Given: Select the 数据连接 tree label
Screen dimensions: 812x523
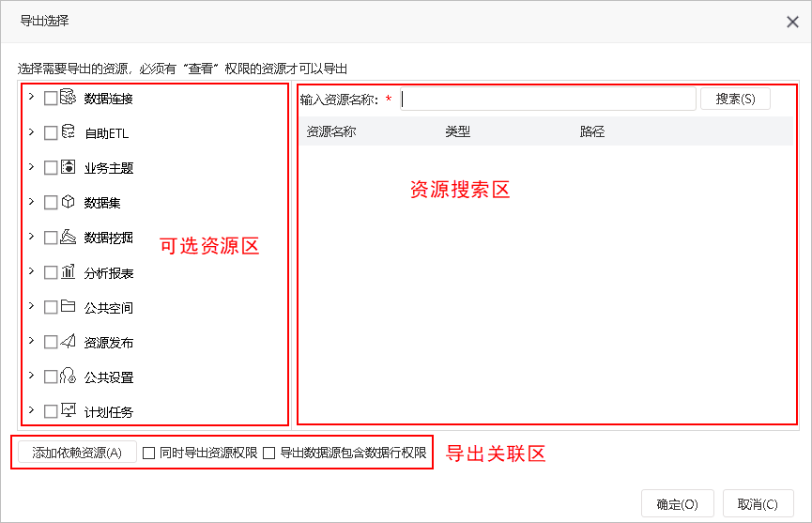Looking at the screenshot, I should click(109, 99).
